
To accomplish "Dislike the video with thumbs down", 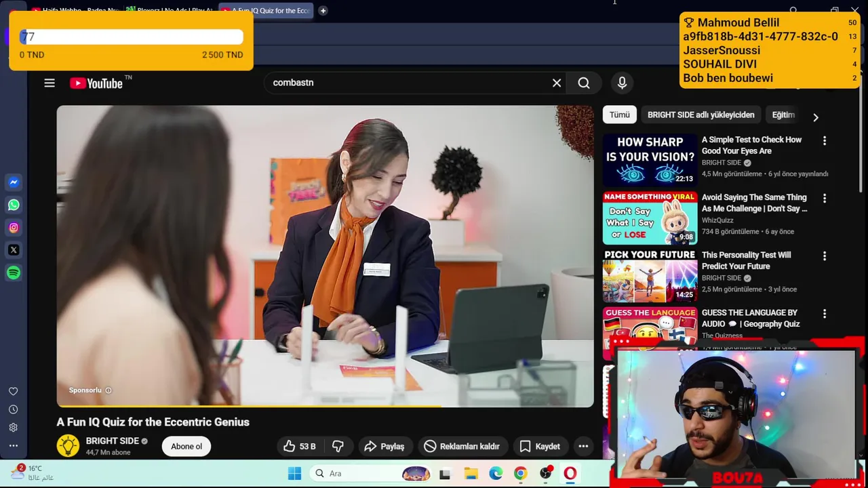I will [x=338, y=446].
